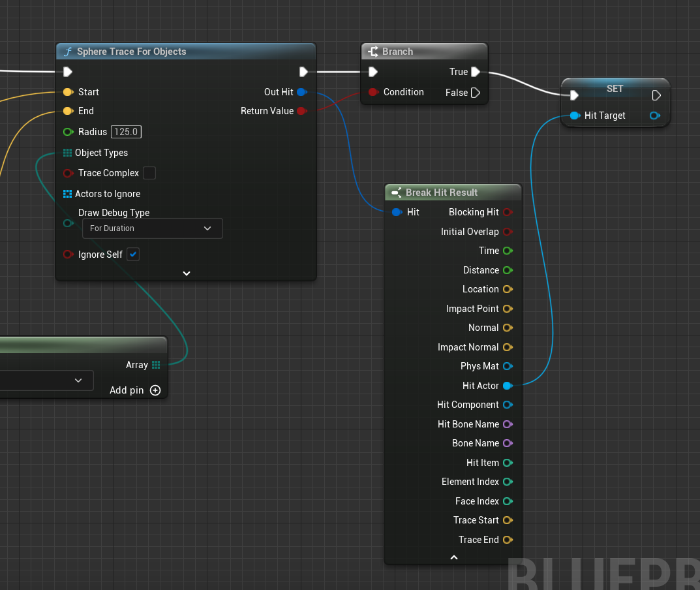Viewport: 700px width, 590px height.
Task: Click SET node input execution pin
Action: pos(574,95)
